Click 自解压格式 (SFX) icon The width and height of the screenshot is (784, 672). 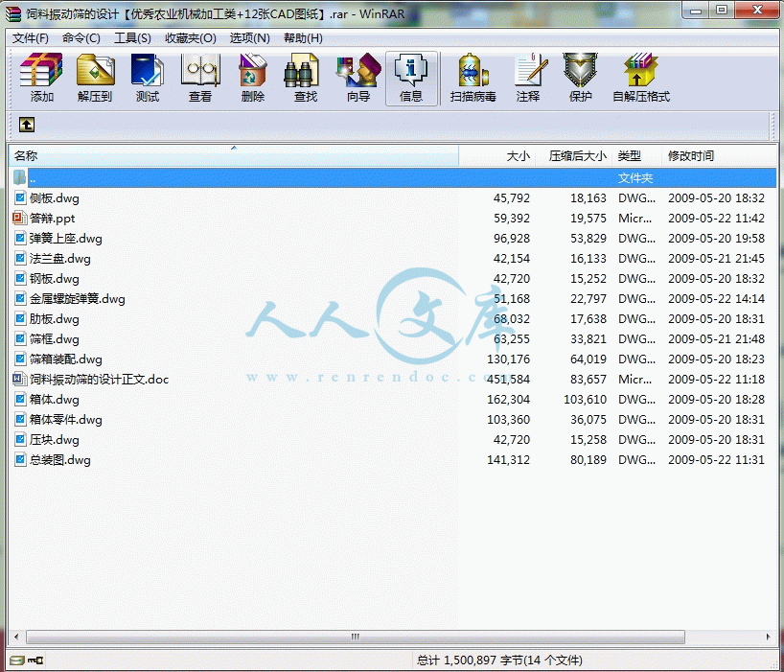(x=641, y=78)
